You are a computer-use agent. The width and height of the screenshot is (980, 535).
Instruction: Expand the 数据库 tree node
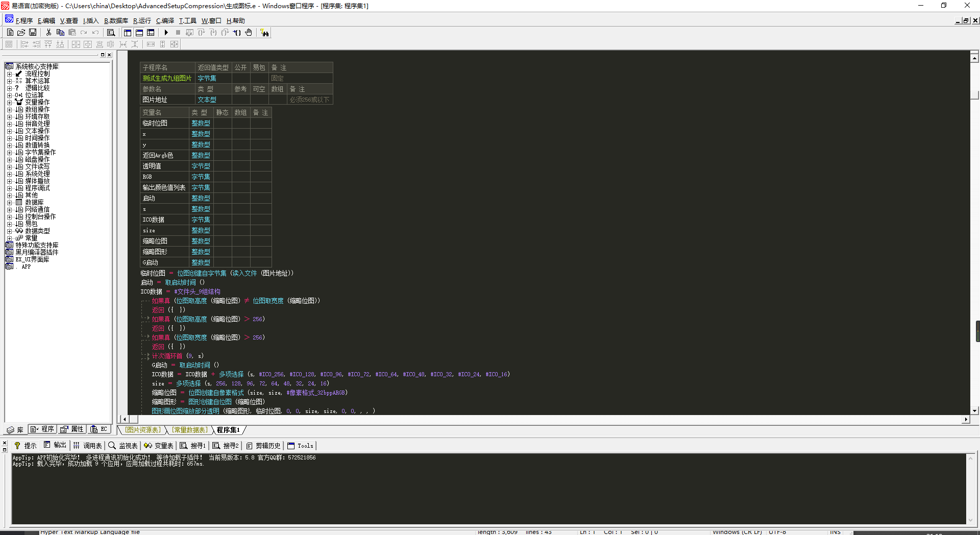(9, 203)
